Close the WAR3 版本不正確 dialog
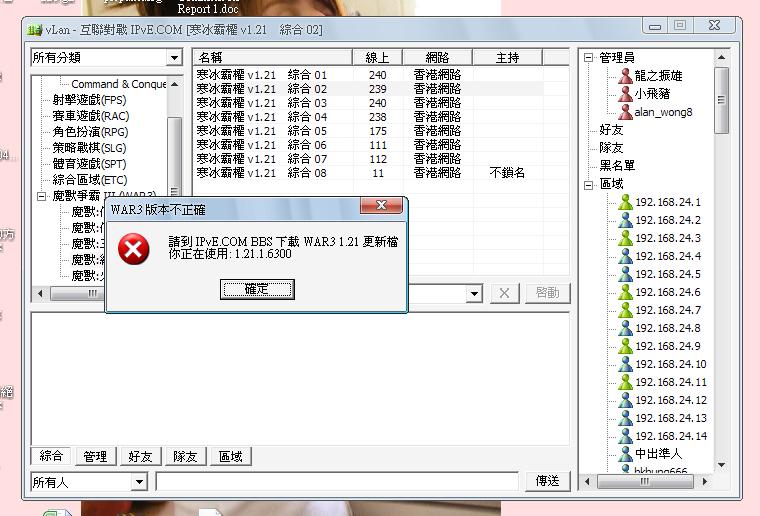This screenshot has width=760, height=516. point(381,205)
